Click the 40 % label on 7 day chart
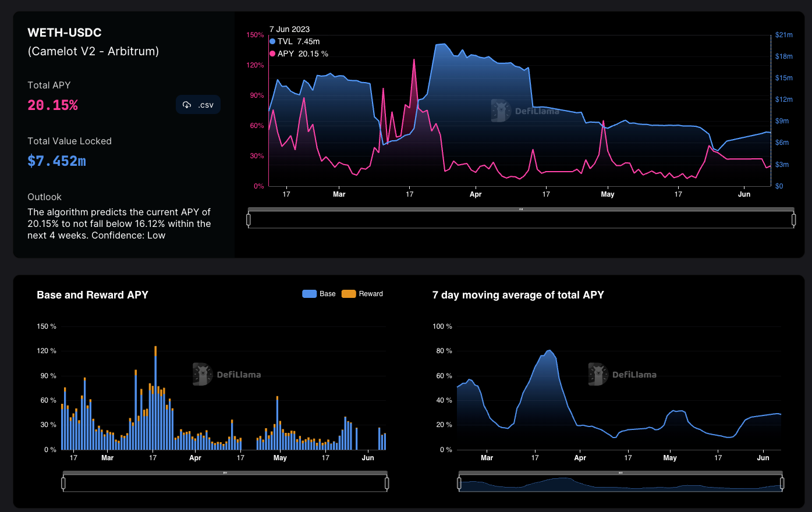 (x=444, y=400)
